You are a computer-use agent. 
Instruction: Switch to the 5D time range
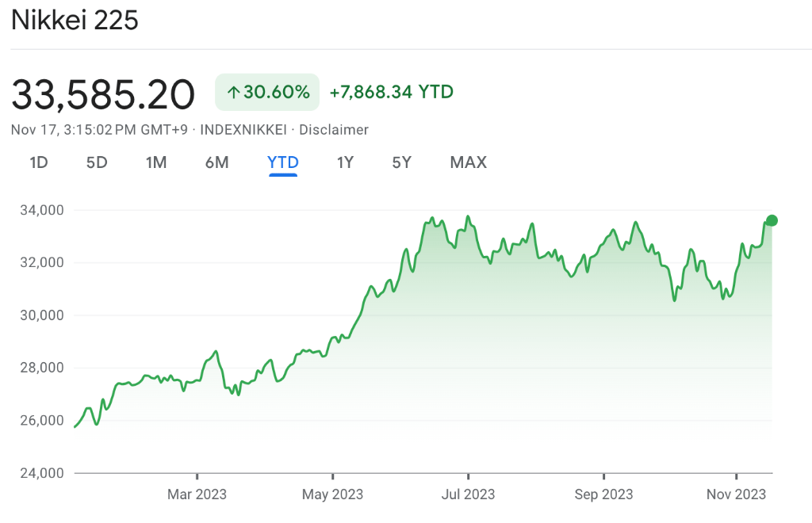click(x=97, y=162)
